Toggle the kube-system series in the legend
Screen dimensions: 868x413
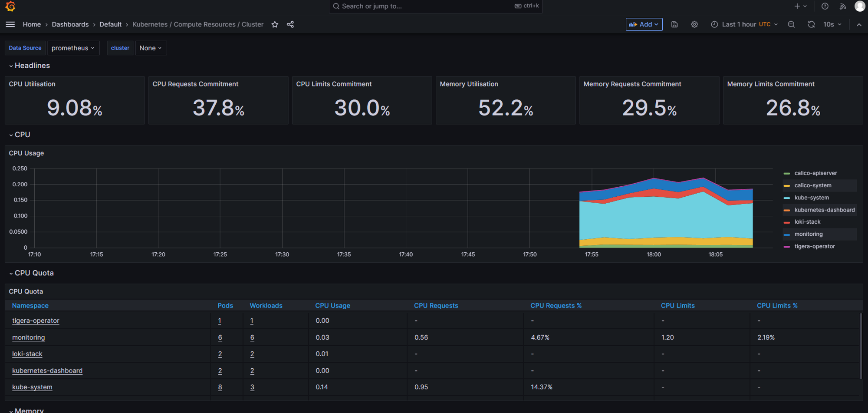[811, 198]
